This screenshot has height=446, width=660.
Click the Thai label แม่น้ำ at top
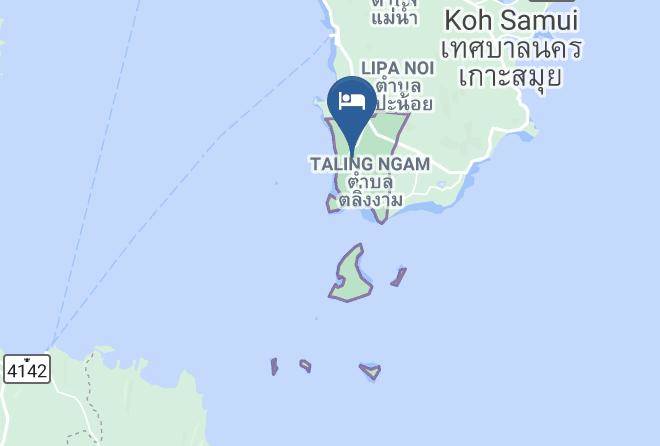pos(394,18)
